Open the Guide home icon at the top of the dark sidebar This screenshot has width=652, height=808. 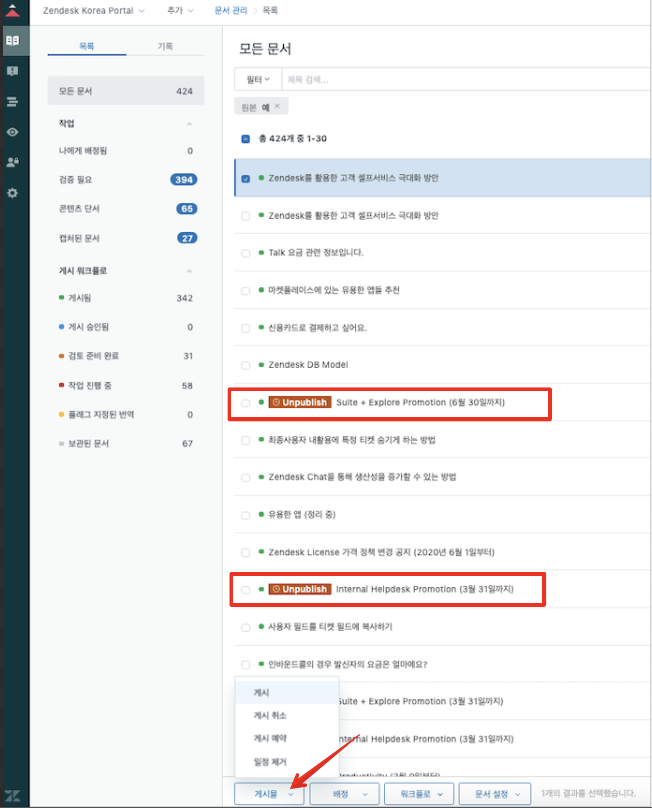(12, 10)
